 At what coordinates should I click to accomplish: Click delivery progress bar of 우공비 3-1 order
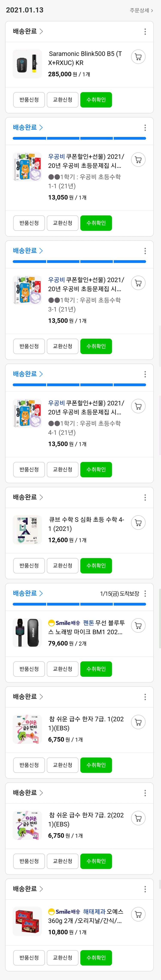click(79, 261)
